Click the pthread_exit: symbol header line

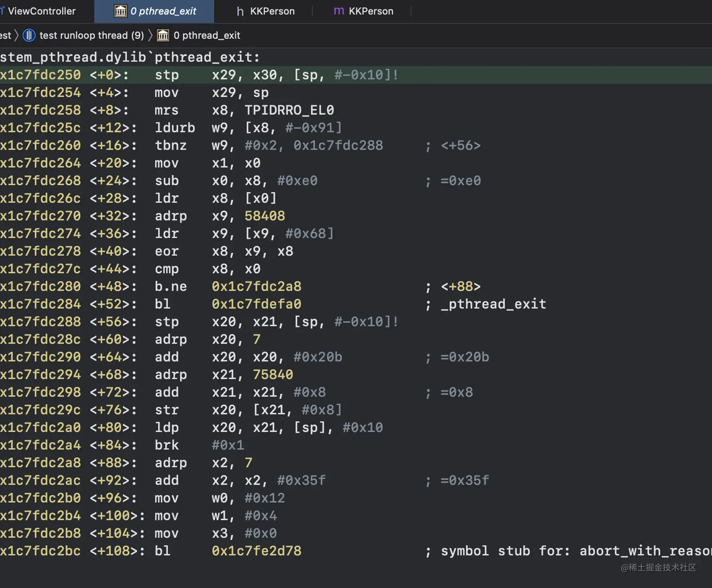tap(130, 57)
